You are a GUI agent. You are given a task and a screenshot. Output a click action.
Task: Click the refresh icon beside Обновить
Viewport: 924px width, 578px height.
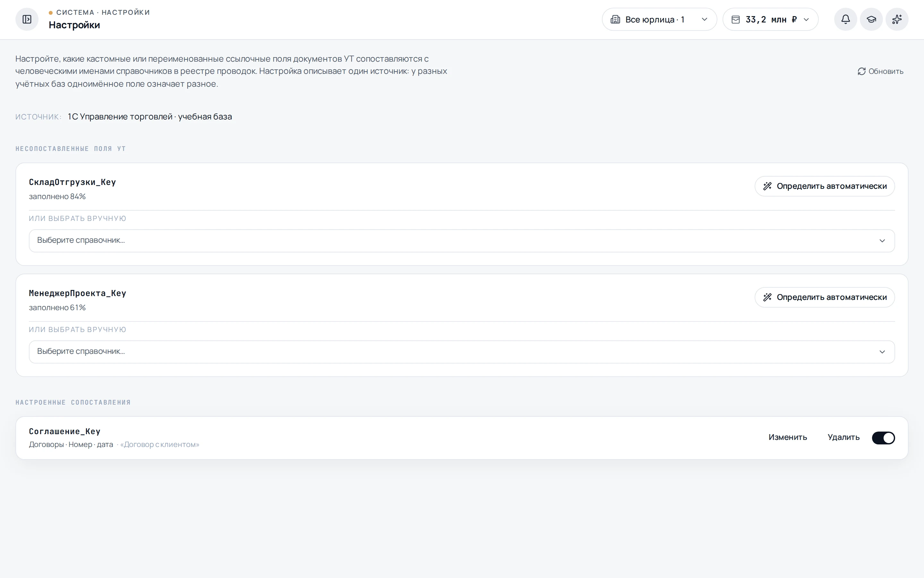[861, 72]
